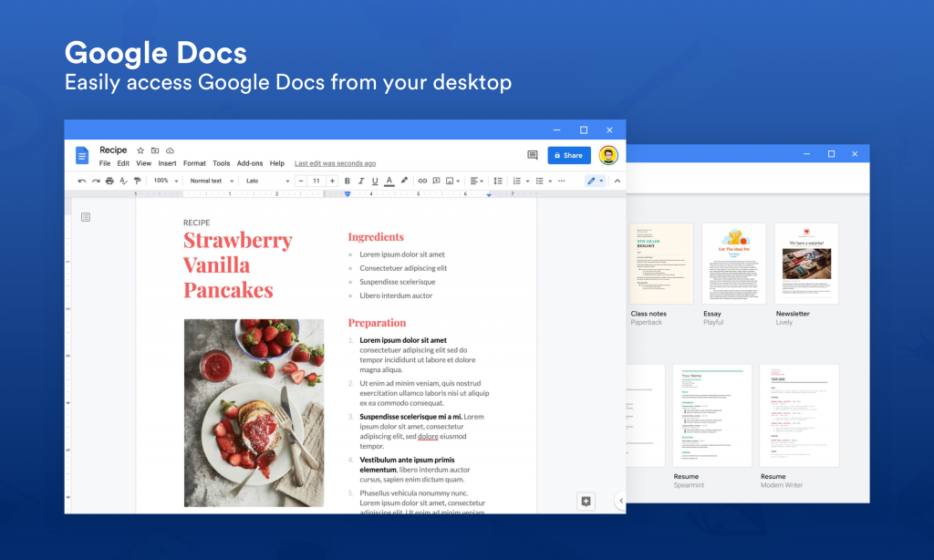Click the Strawberry Vanilla Pancakes title
The width and height of the screenshot is (934, 560).
coord(238,265)
